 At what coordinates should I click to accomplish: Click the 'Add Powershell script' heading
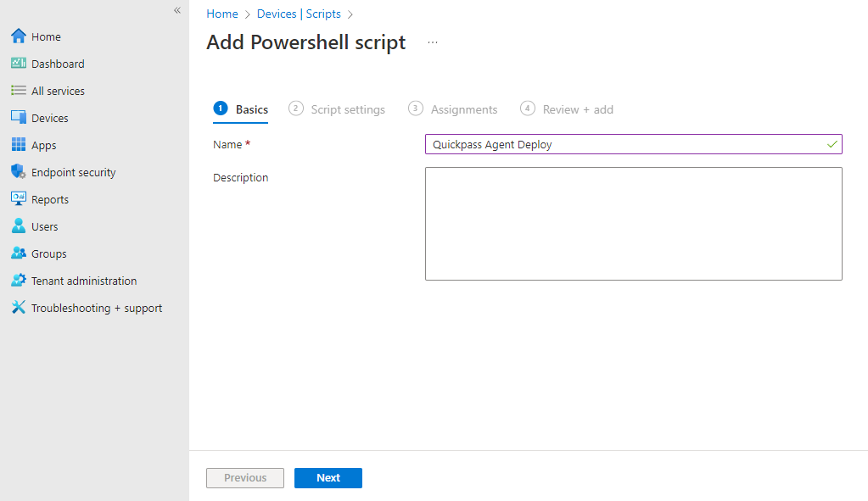coord(306,42)
